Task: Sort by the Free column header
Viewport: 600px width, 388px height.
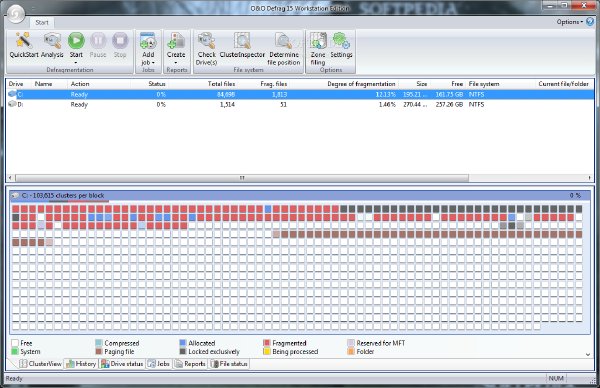Action: click(457, 84)
